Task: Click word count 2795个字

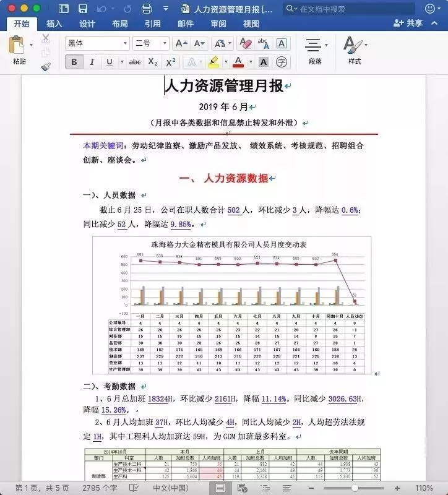Action: [x=100, y=488]
